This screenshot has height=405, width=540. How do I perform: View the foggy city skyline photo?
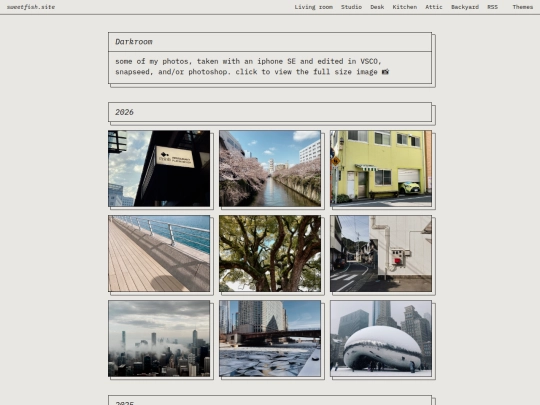pyautogui.click(x=159, y=339)
